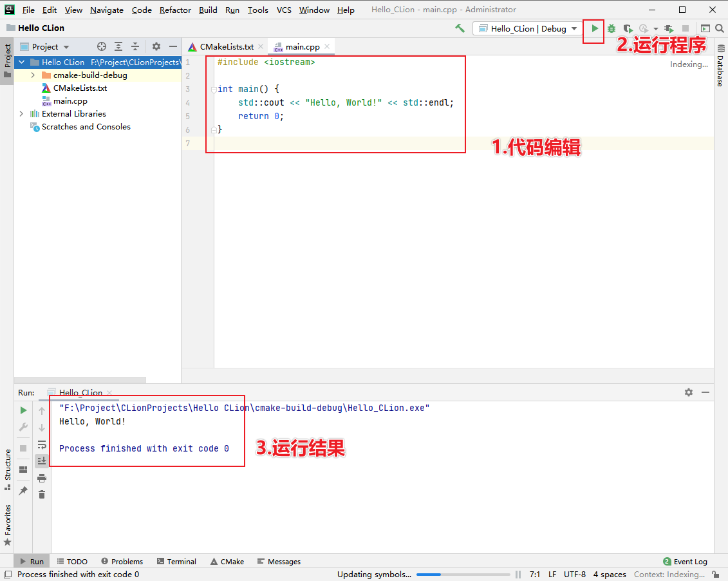Locate open file with Select Opened File icon
The width and height of the screenshot is (728, 581).
(x=101, y=46)
